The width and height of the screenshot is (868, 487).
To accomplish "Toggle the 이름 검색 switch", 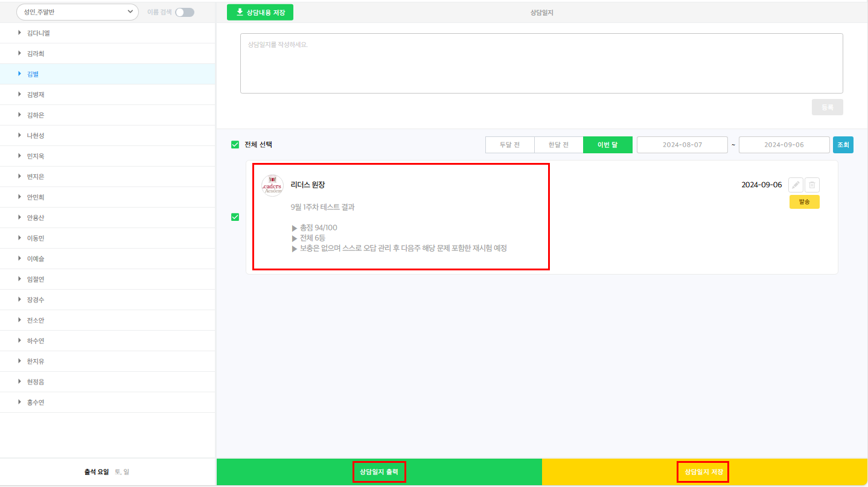I will [x=185, y=12].
